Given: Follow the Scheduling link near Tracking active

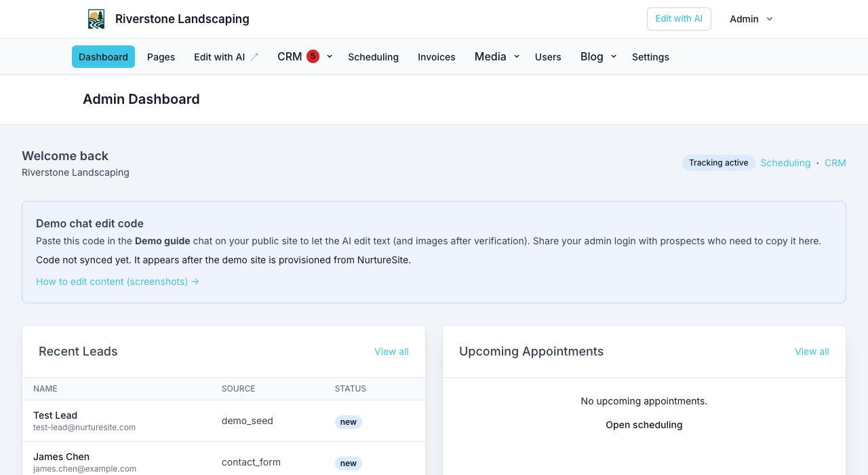Looking at the screenshot, I should coord(785,163).
